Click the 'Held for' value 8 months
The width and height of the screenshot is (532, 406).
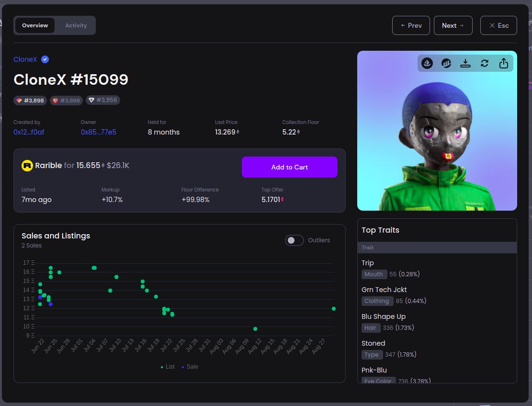click(164, 132)
